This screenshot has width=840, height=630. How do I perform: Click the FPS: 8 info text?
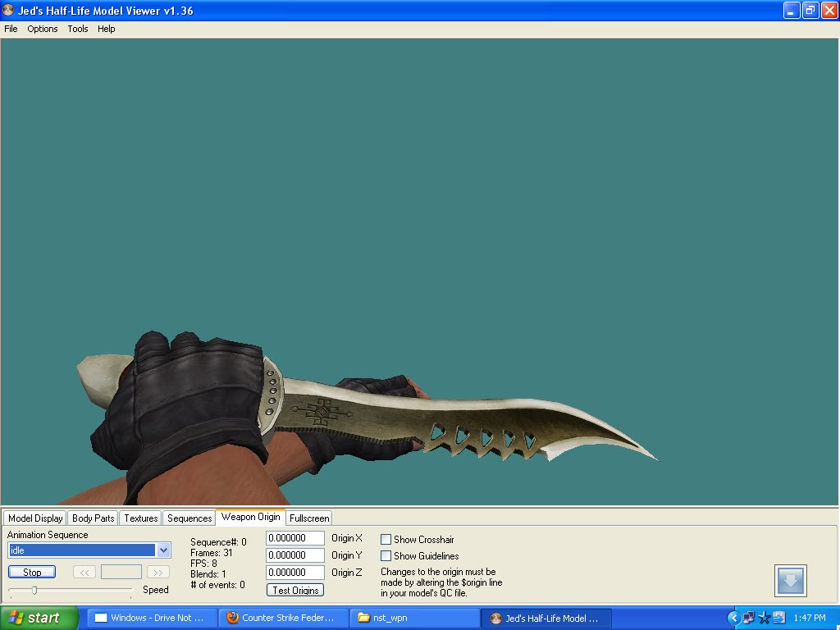click(x=203, y=564)
